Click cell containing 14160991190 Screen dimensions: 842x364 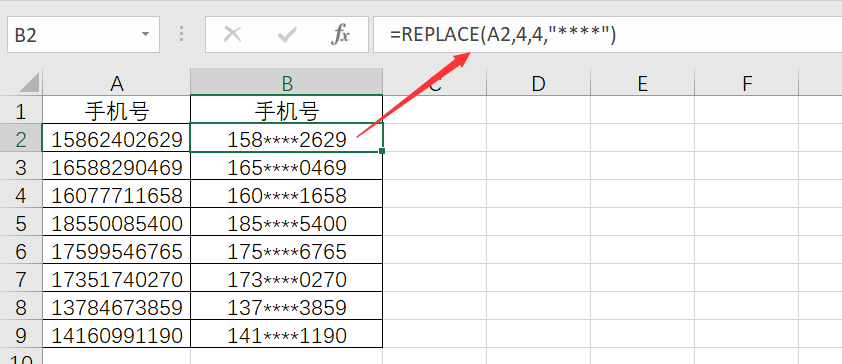(117, 334)
